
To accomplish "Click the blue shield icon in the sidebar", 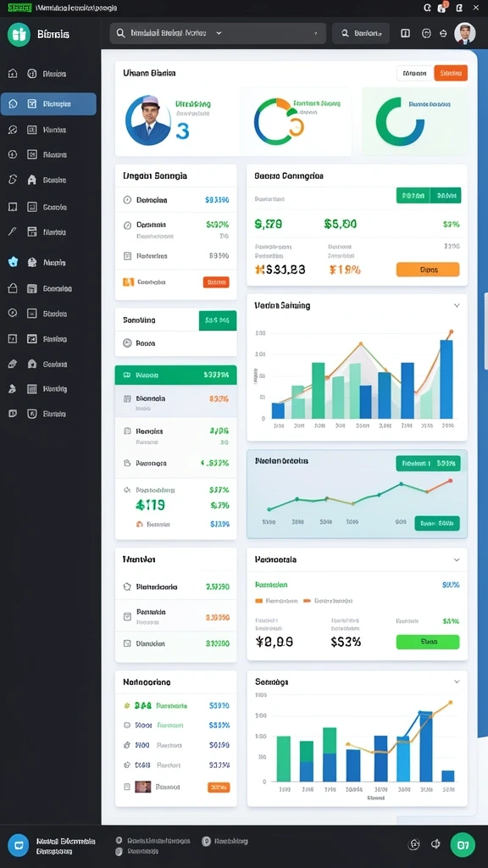I will [x=13, y=263].
